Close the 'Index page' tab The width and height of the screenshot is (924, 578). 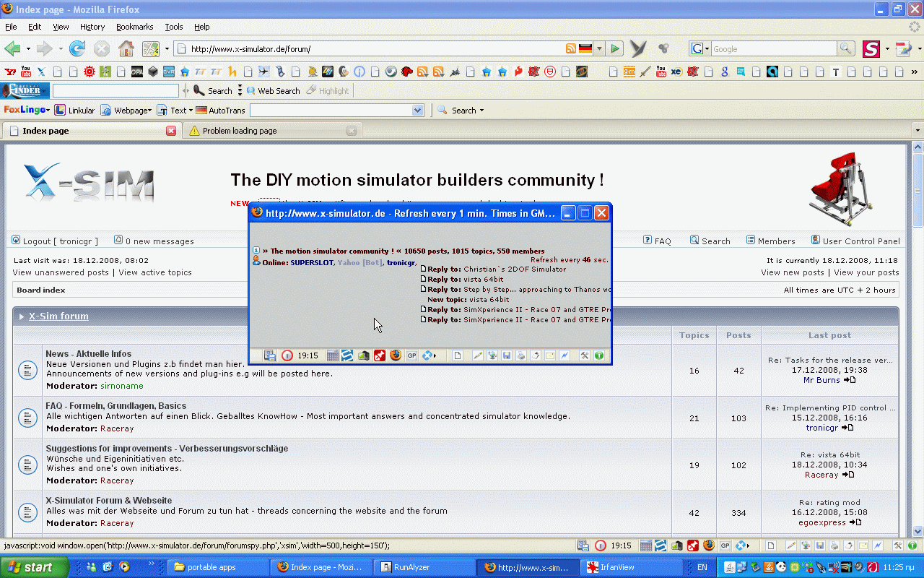(171, 131)
